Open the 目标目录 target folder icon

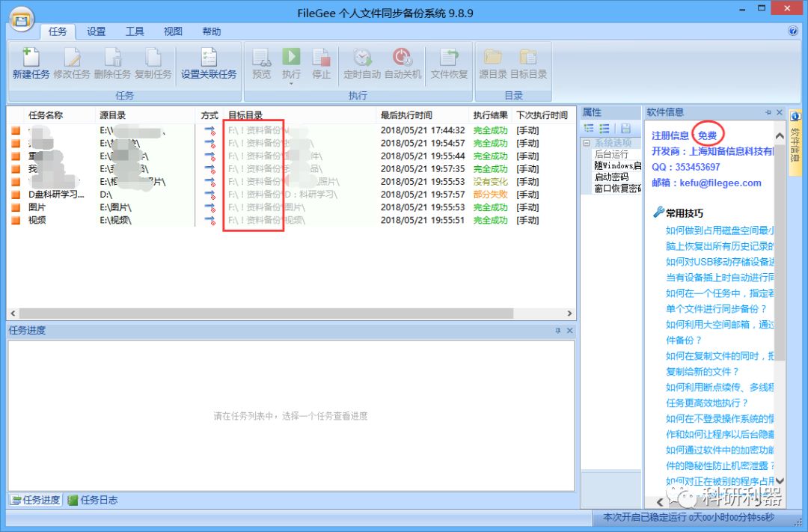coord(528,57)
